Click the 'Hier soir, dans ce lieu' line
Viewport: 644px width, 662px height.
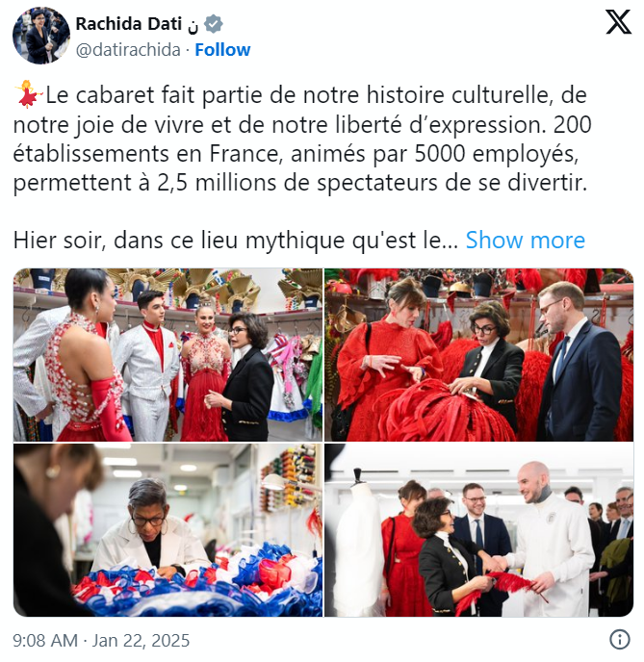coord(235,241)
